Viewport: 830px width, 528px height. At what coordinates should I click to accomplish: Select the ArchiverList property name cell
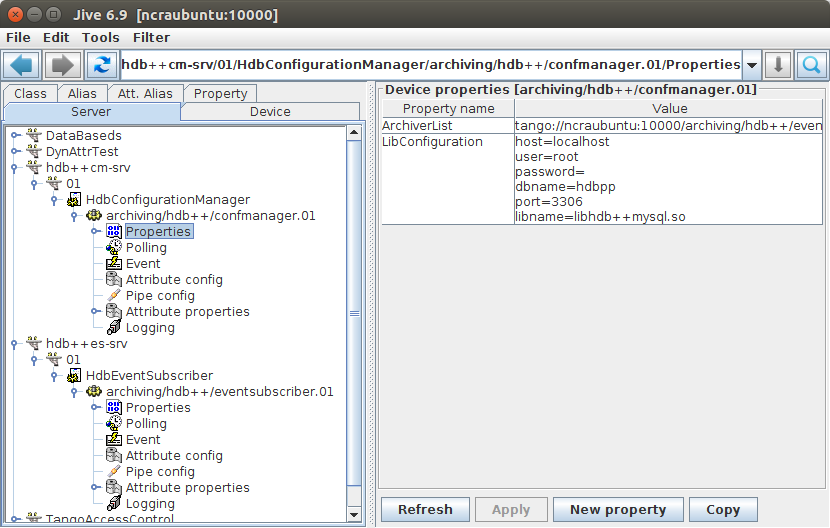(448, 126)
